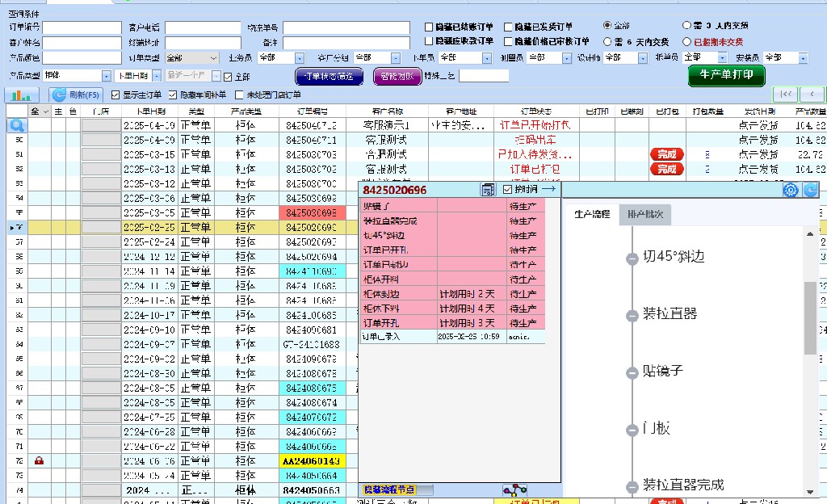
Task: Check 隐藏已结账订单 checkbox
Action: (429, 27)
